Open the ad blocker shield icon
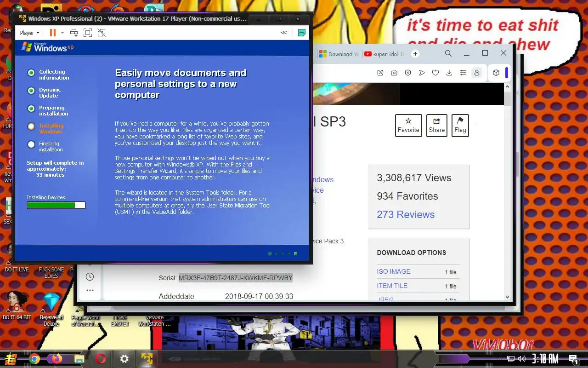 click(408, 73)
